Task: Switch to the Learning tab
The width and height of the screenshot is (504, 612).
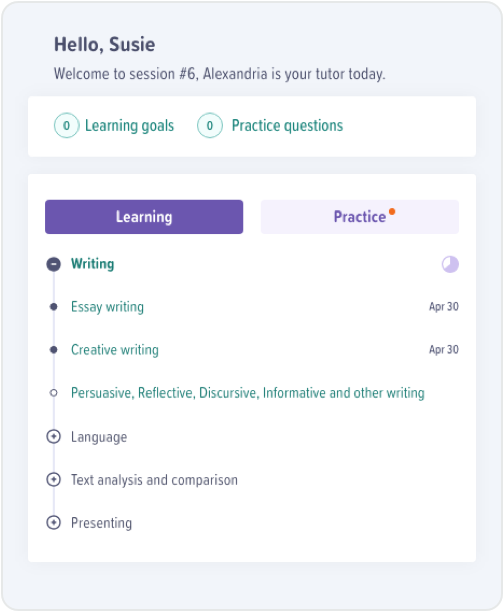Action: [x=144, y=217]
